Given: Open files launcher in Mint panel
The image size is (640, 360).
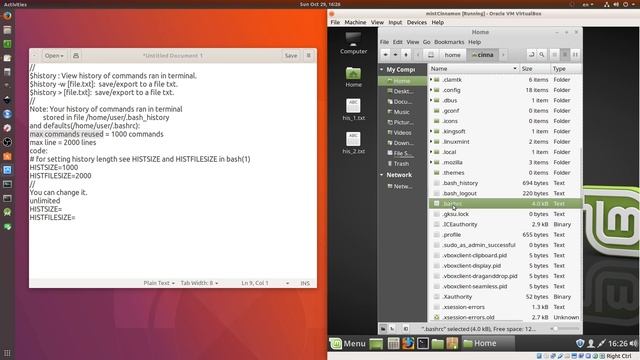Looking at the screenshot, I should tap(438, 344).
